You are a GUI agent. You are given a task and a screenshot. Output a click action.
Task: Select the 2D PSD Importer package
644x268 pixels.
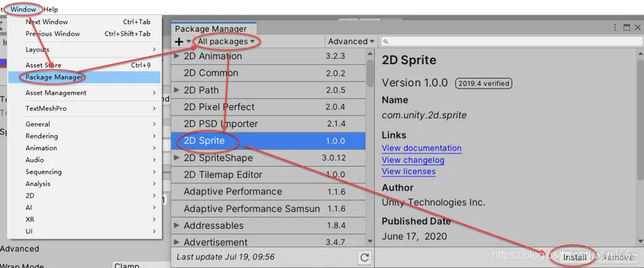[268, 124]
